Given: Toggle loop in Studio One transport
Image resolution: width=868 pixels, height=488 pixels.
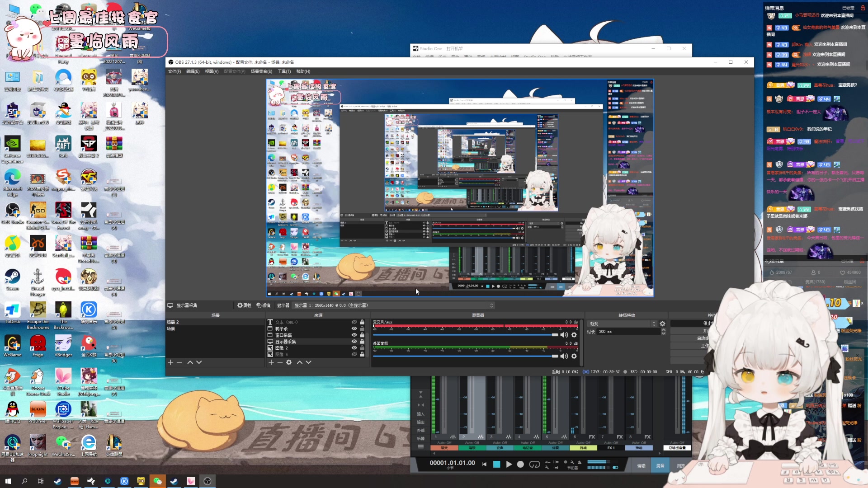Looking at the screenshot, I should pyautogui.click(x=534, y=465).
